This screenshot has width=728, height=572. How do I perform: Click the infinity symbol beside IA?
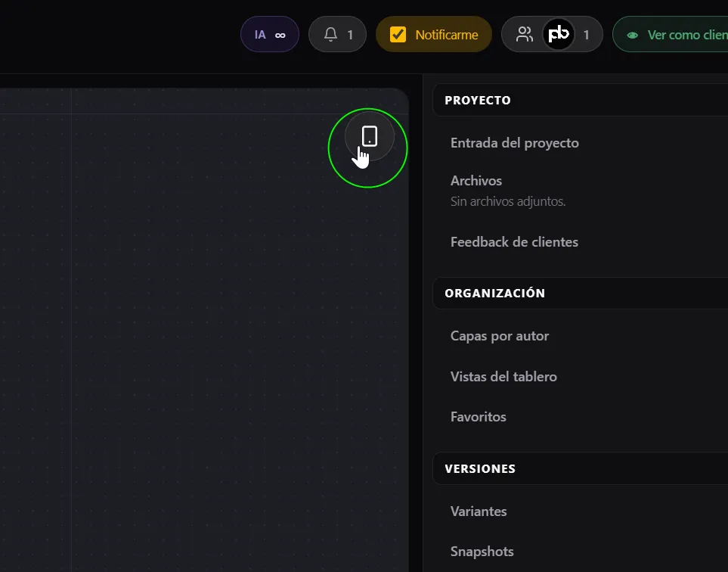point(280,36)
